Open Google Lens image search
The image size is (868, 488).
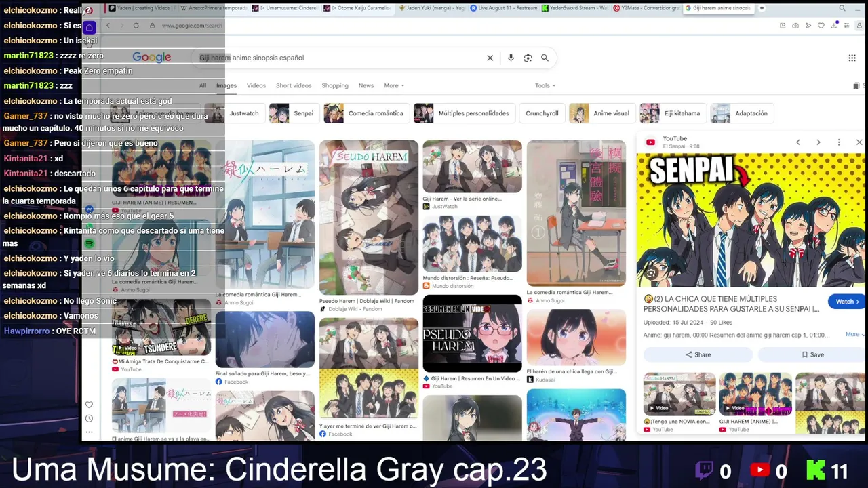coord(528,58)
